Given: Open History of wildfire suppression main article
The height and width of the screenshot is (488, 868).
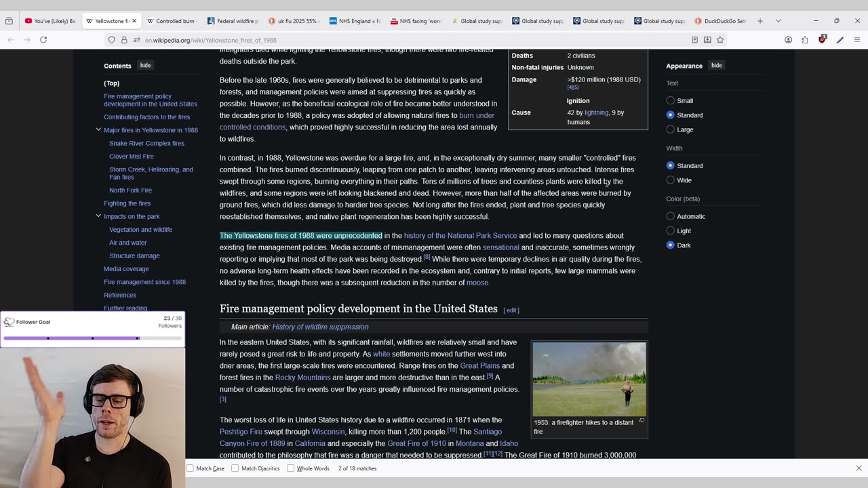Looking at the screenshot, I should (x=320, y=327).
